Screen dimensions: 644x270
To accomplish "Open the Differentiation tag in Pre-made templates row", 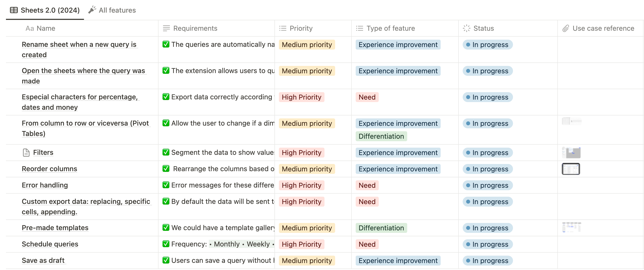I will point(381,228).
